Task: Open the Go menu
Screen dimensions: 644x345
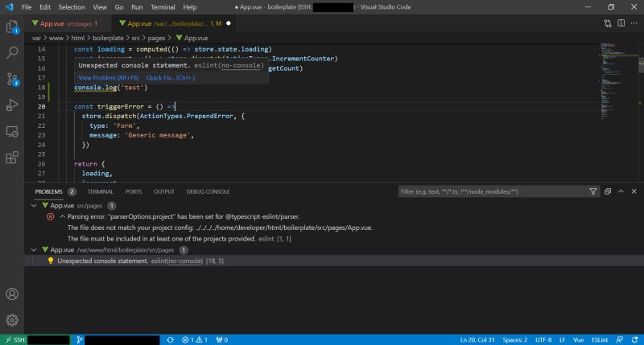Action: coord(119,7)
